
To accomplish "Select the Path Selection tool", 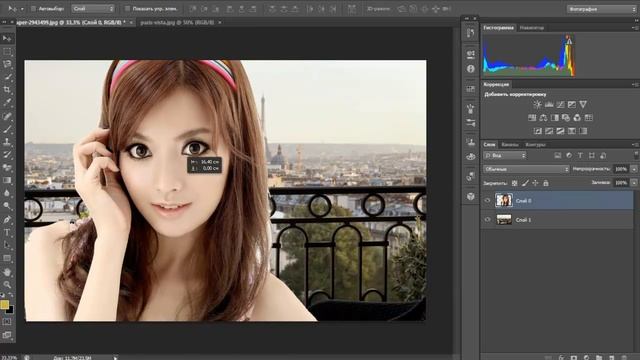I will tap(7, 245).
